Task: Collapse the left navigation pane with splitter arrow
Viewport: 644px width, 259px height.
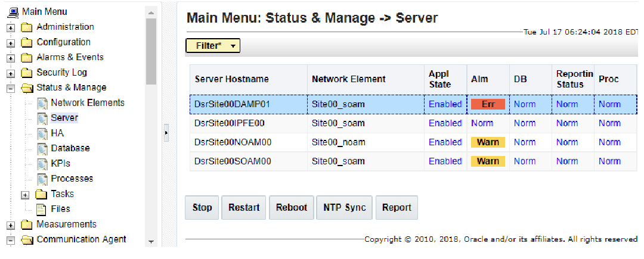Action: [166, 133]
